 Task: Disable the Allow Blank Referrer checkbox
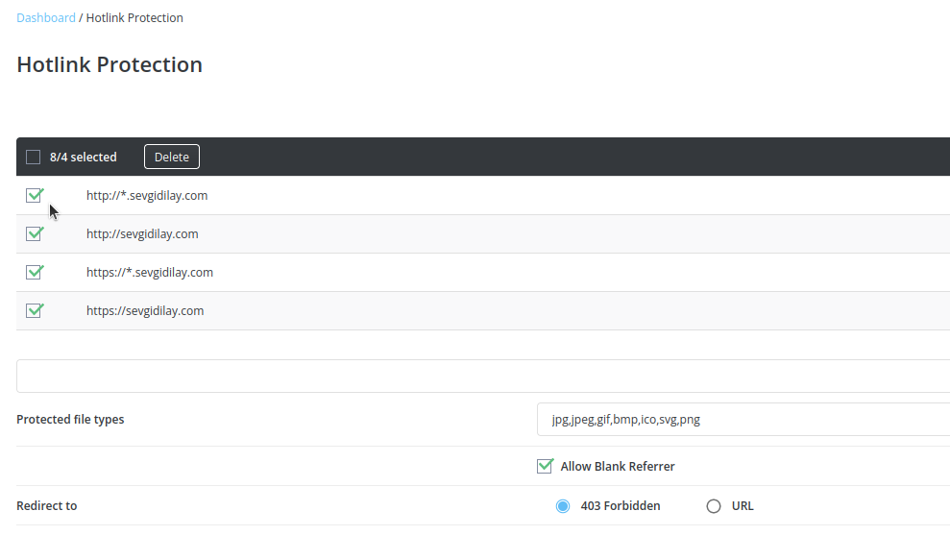pyautogui.click(x=545, y=466)
